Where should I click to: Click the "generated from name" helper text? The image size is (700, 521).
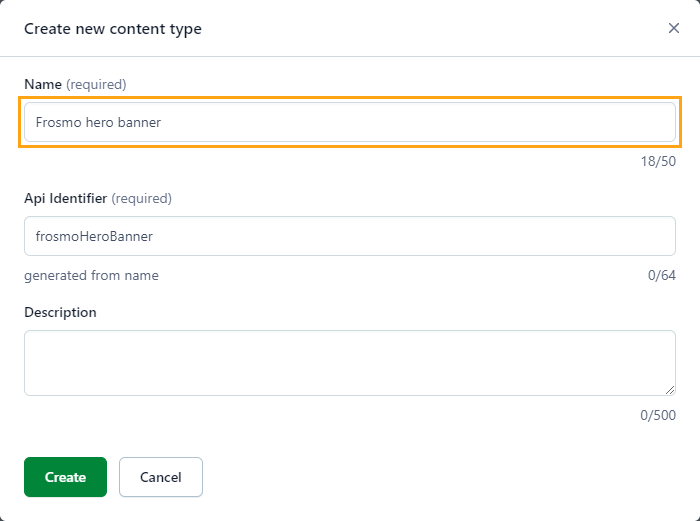pos(91,275)
